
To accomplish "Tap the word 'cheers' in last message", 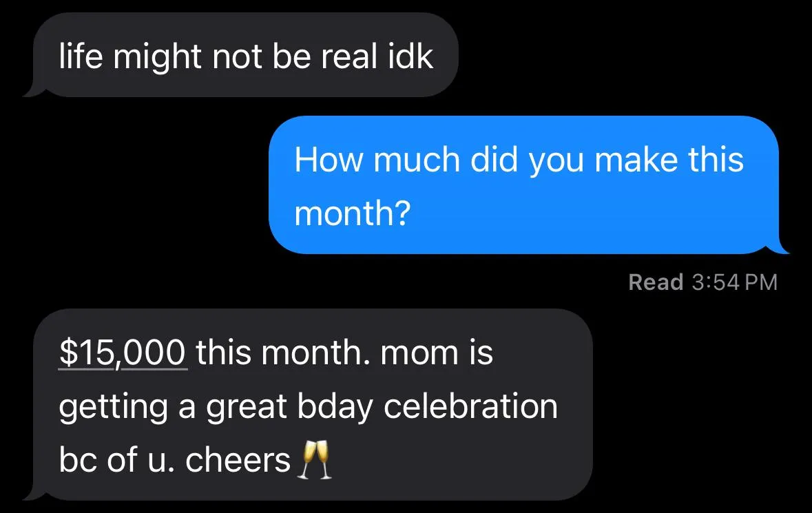I will click(x=238, y=460).
